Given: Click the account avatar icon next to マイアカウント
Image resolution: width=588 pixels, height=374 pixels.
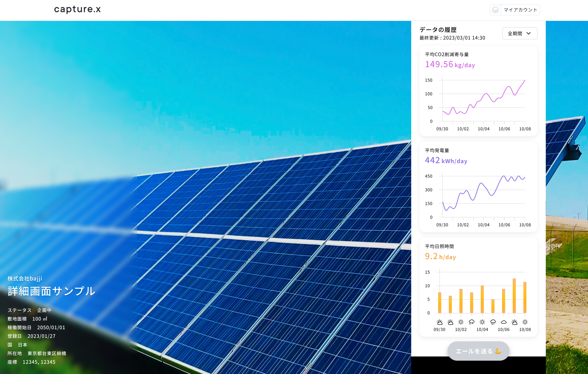Looking at the screenshot, I should tap(495, 10).
